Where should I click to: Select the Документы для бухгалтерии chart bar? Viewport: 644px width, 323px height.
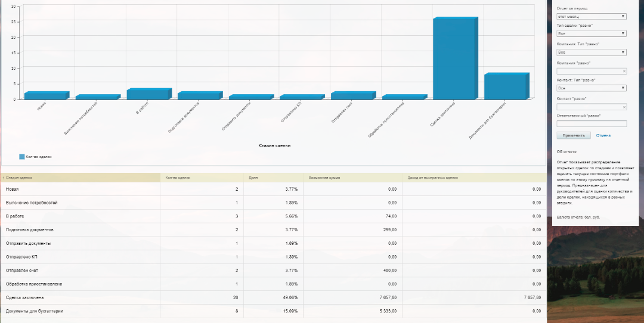pyautogui.click(x=506, y=87)
